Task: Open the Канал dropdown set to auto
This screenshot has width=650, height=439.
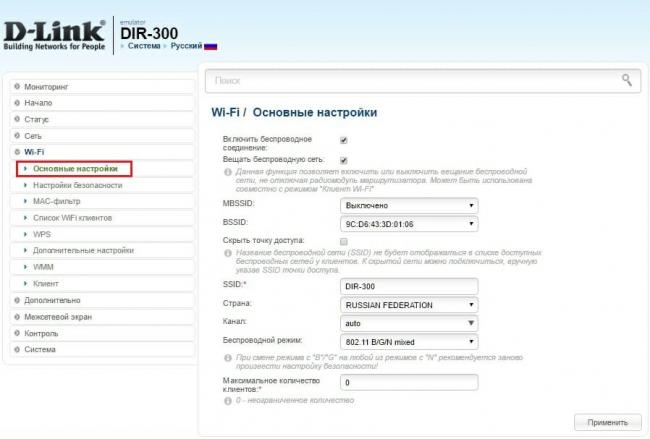Action: (x=409, y=323)
